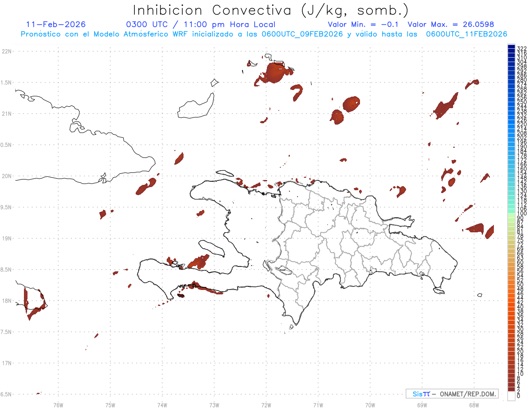Screen dimensions: 532x411
Task: Click the 22N latitude label
Action: coord(7,51)
